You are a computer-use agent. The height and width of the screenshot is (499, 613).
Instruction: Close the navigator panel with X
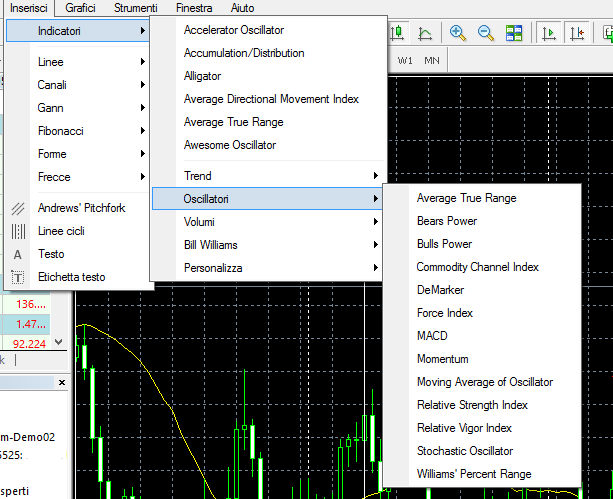click(62, 382)
